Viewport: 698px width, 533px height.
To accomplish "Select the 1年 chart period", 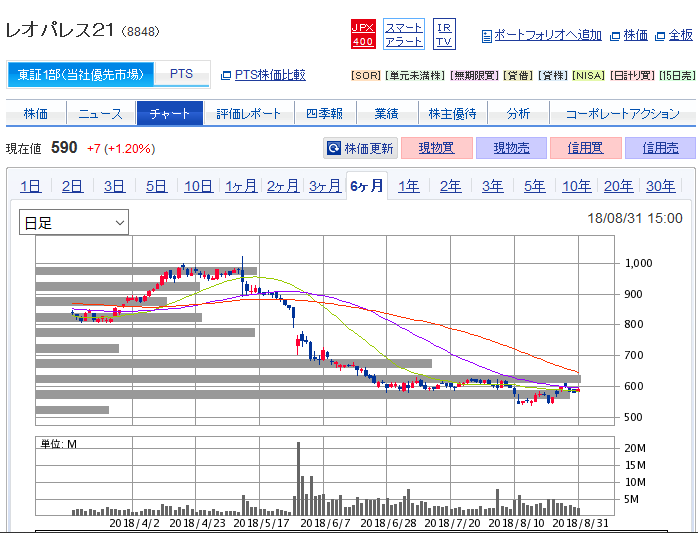I will pos(409,186).
